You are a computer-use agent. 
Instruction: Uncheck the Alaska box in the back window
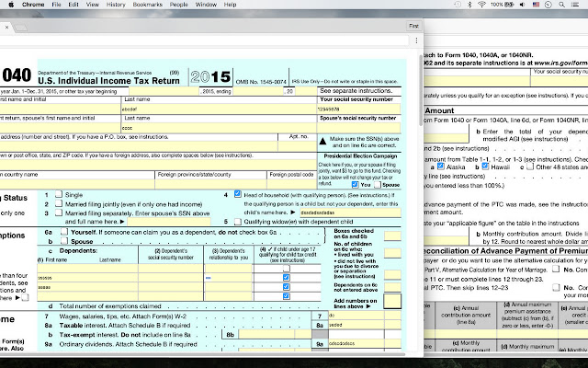pyautogui.click(x=441, y=166)
